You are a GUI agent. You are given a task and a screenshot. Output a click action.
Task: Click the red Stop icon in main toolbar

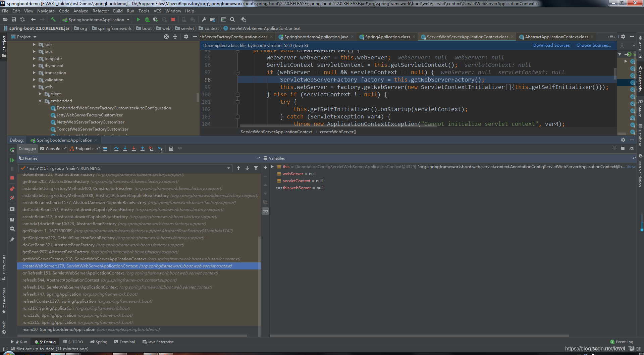click(x=173, y=20)
